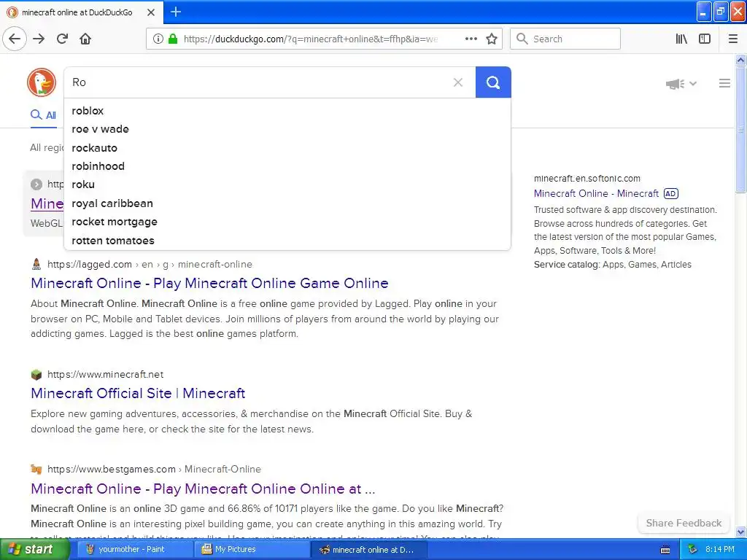Close the minecraft online tab
The image size is (747, 560).
[150, 12]
